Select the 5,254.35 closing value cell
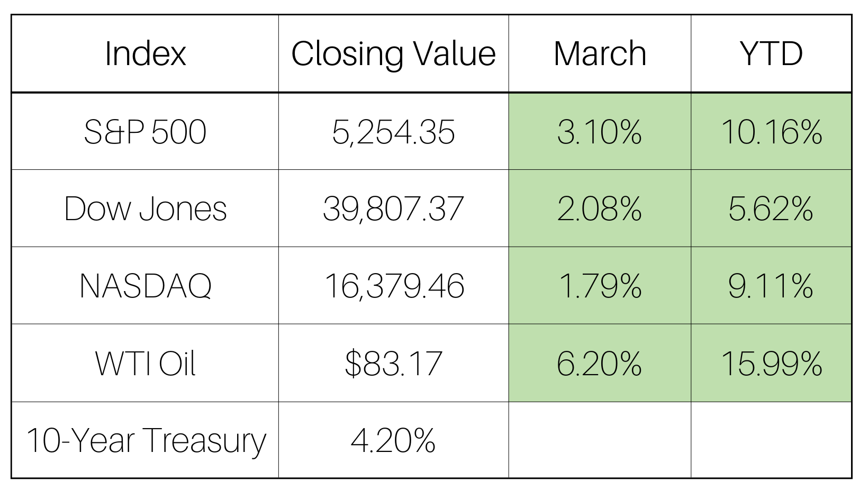868x489 pixels. 393,132
